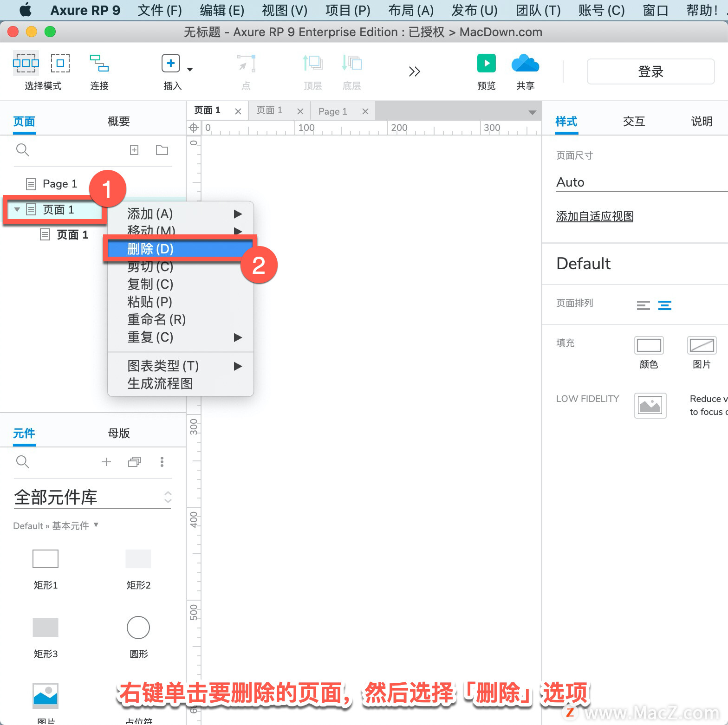The image size is (728, 725).
Task: Open the page size Auto field
Action: (x=642, y=182)
